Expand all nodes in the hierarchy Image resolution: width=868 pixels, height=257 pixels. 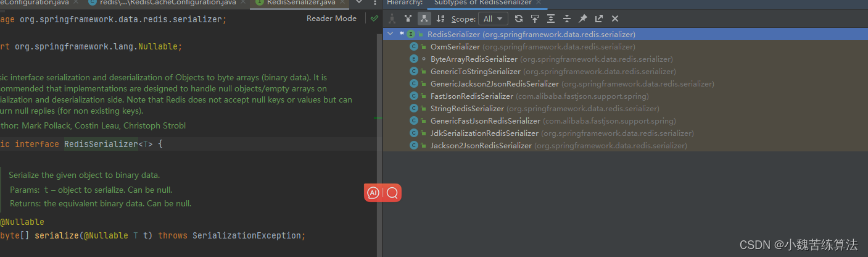tap(551, 19)
